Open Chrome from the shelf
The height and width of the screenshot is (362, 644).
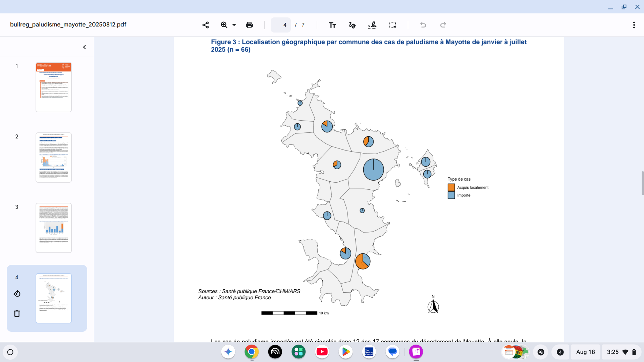(252, 352)
